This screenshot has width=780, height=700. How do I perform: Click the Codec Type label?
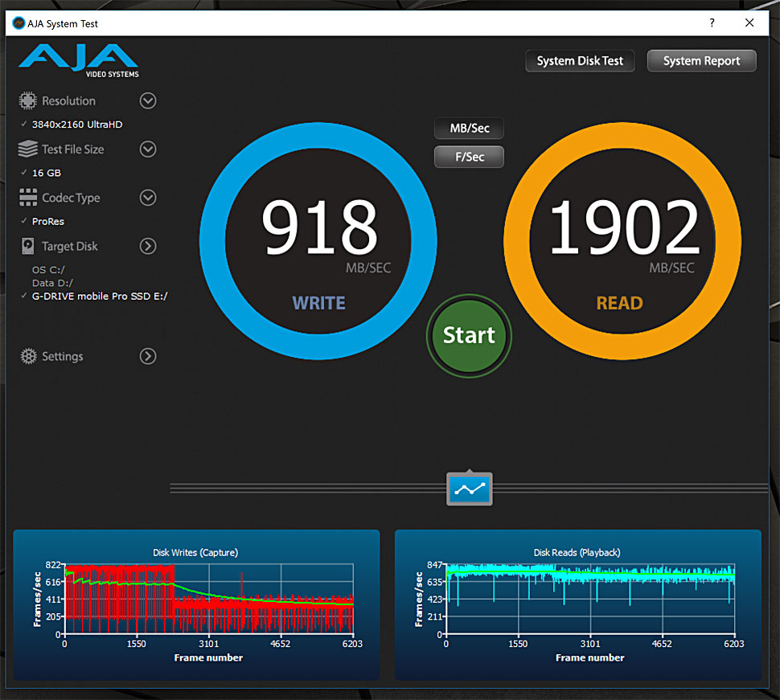[71, 198]
